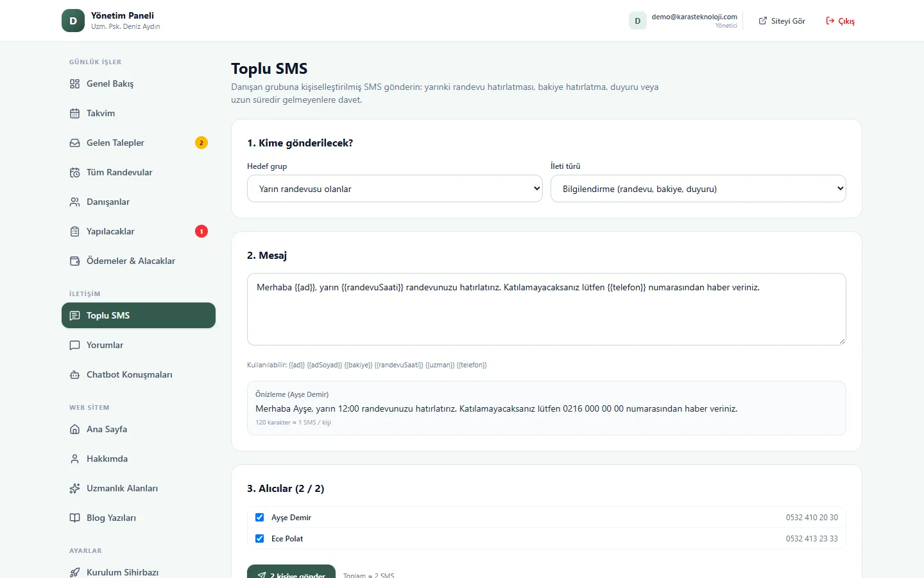Click the Siteyi Gör link

click(782, 21)
